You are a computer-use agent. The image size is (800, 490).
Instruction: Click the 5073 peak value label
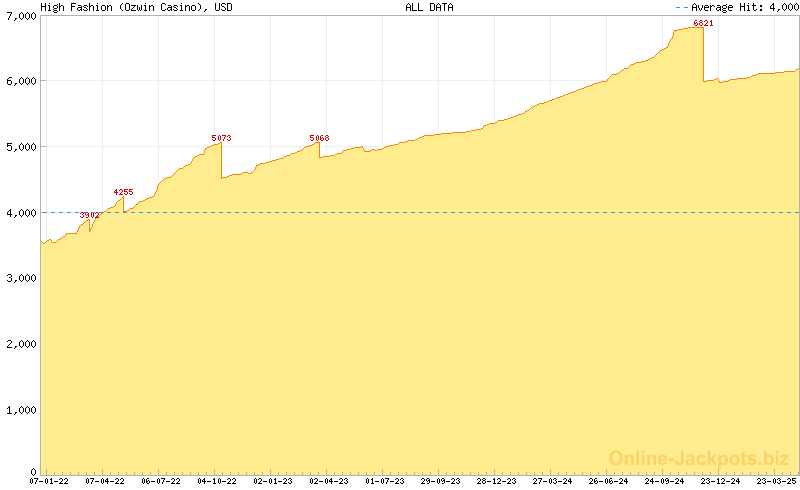click(x=221, y=138)
